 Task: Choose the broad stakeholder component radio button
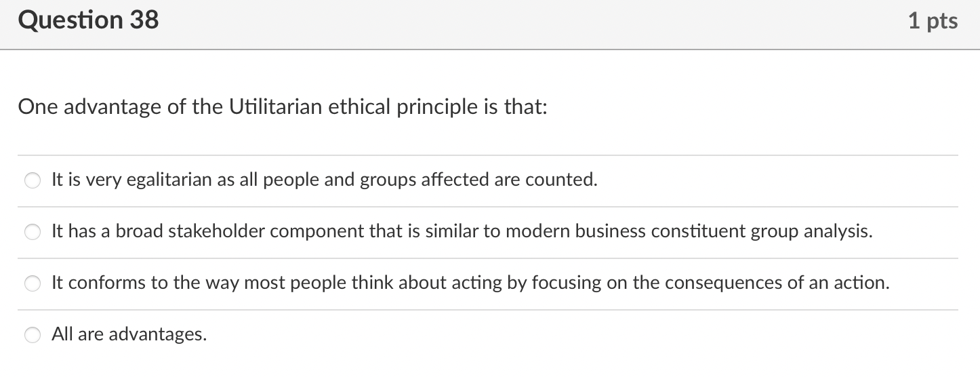click(32, 232)
